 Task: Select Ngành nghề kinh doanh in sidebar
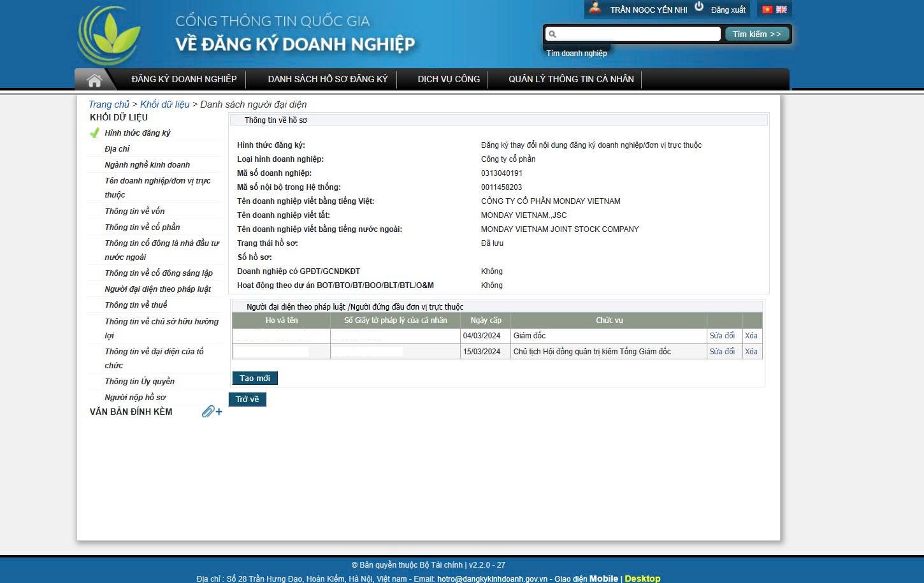tap(147, 165)
